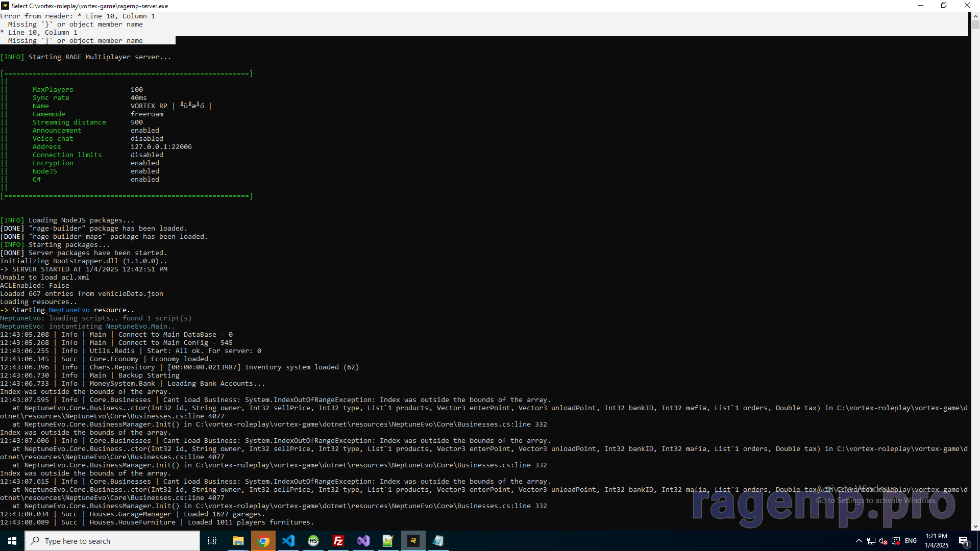Click the taskbar clock and date
This screenshot has height=551, width=980.
point(937,541)
